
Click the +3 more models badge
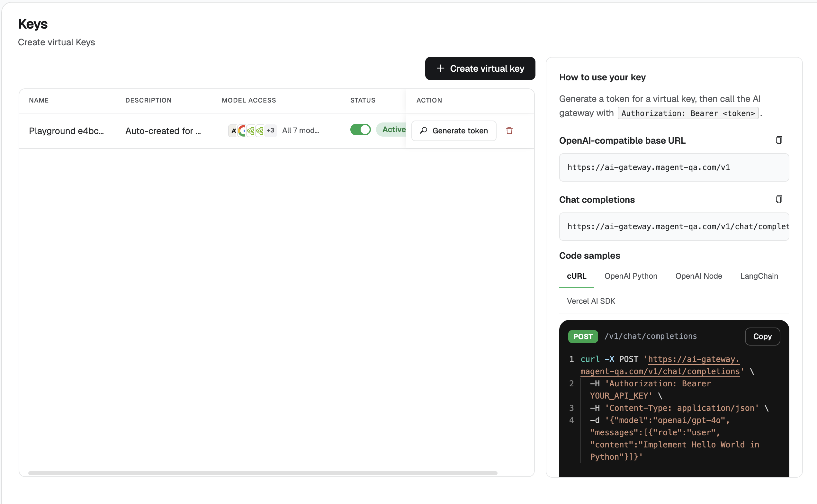click(x=270, y=130)
